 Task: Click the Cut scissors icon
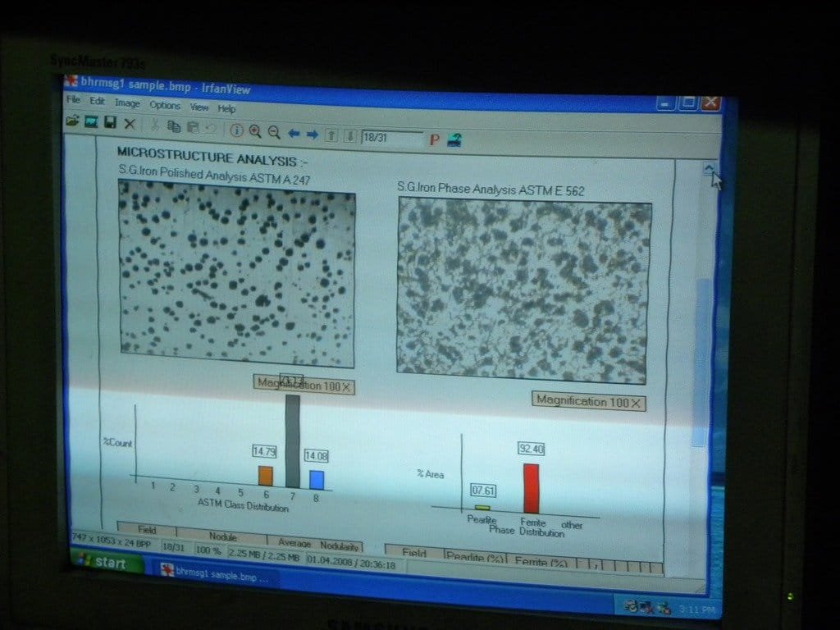[x=155, y=126]
